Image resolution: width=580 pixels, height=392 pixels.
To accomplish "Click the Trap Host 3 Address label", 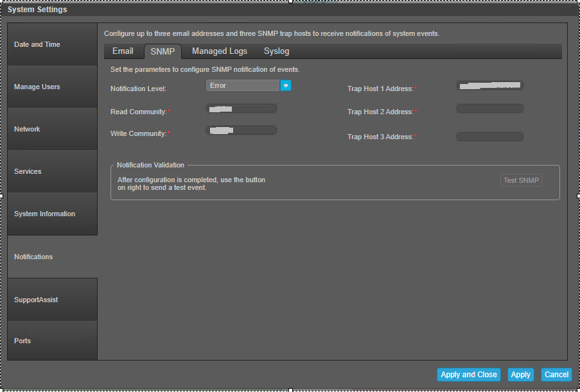I will click(382, 137).
